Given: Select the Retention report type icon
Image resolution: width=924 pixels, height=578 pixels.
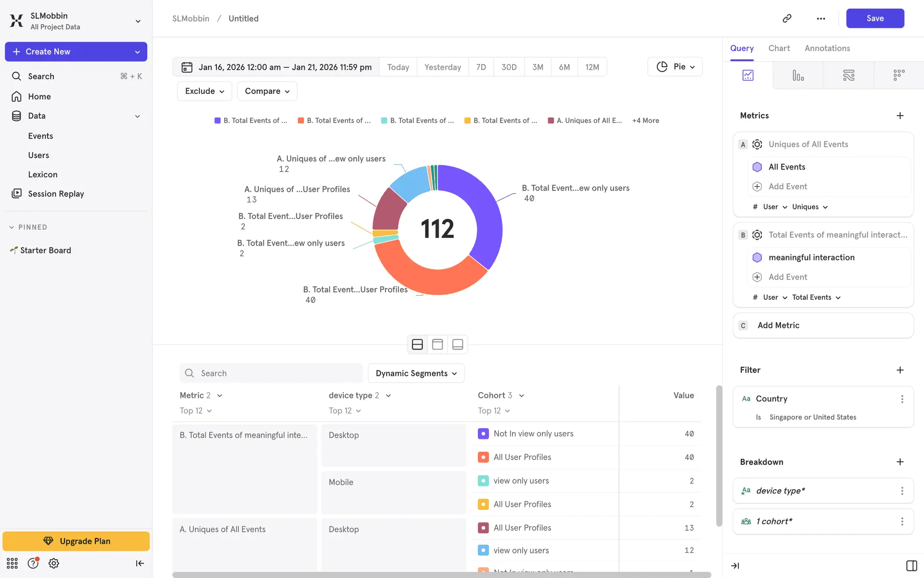Looking at the screenshot, I should pyautogui.click(x=898, y=75).
